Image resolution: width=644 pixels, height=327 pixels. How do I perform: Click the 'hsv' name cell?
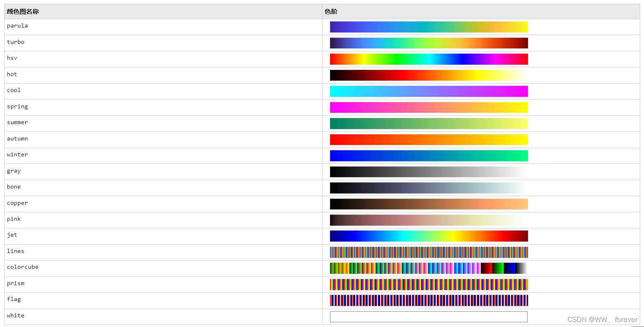[x=163, y=59]
